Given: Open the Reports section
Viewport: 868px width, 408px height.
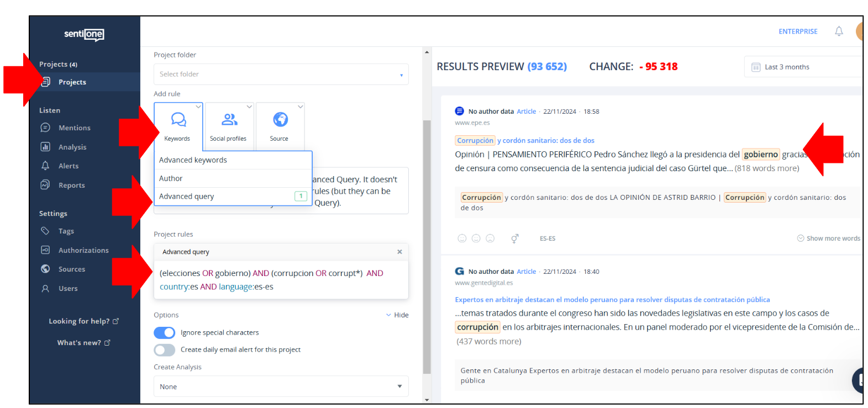Looking at the screenshot, I should click(72, 186).
